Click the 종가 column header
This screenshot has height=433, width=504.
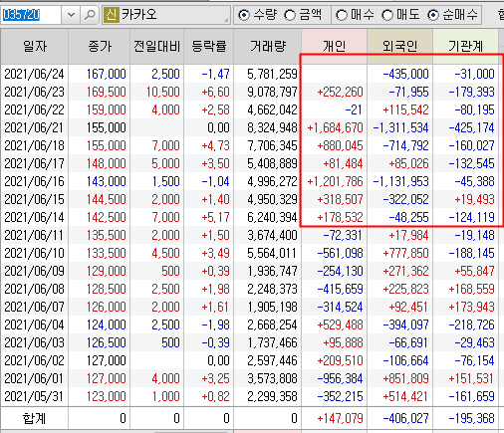pos(100,47)
